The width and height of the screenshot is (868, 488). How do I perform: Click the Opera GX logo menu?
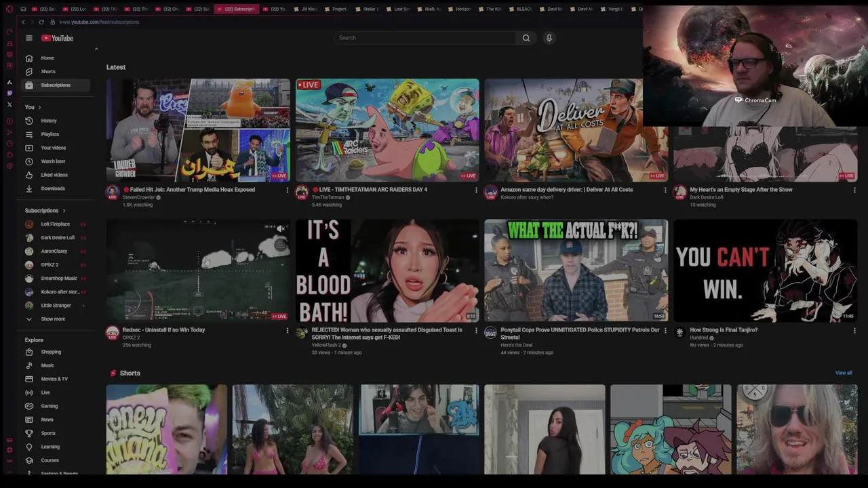[9, 9]
